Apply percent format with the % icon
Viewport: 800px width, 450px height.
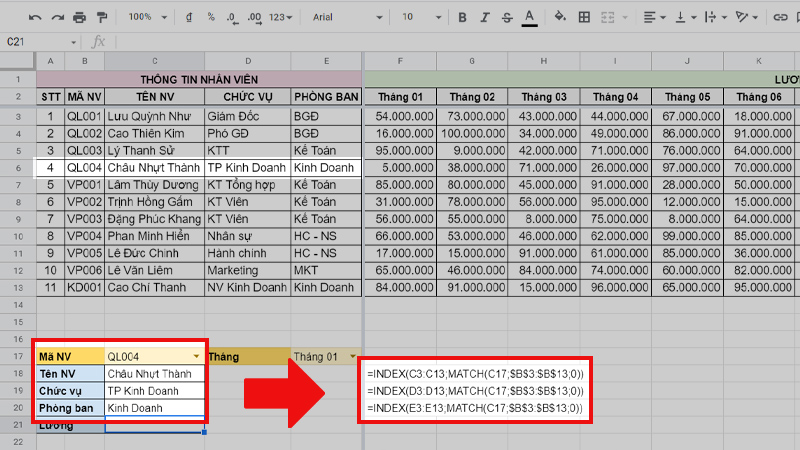coord(210,17)
